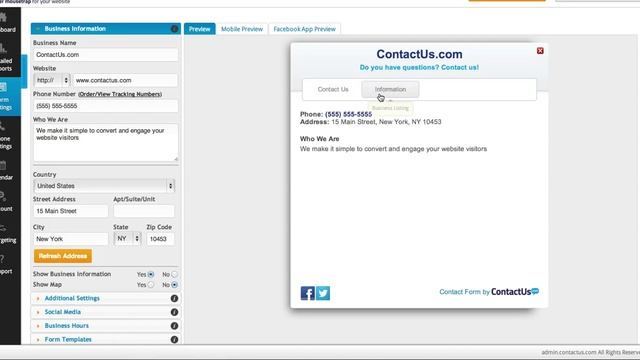Image resolution: width=640 pixels, height=360 pixels.
Task: Open the Support sidebar icon
Action: click(x=2, y=259)
